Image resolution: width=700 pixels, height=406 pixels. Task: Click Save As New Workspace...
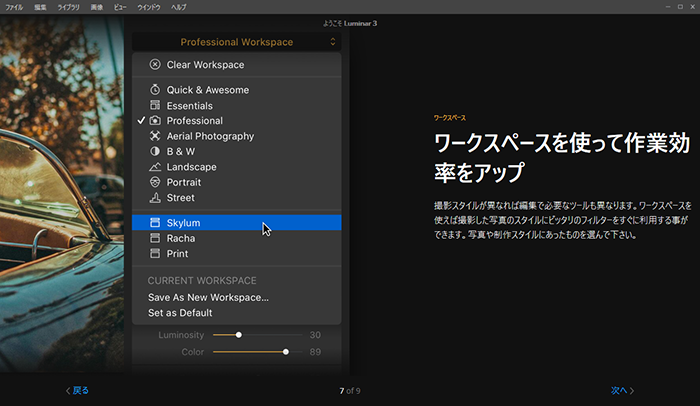pyautogui.click(x=208, y=297)
